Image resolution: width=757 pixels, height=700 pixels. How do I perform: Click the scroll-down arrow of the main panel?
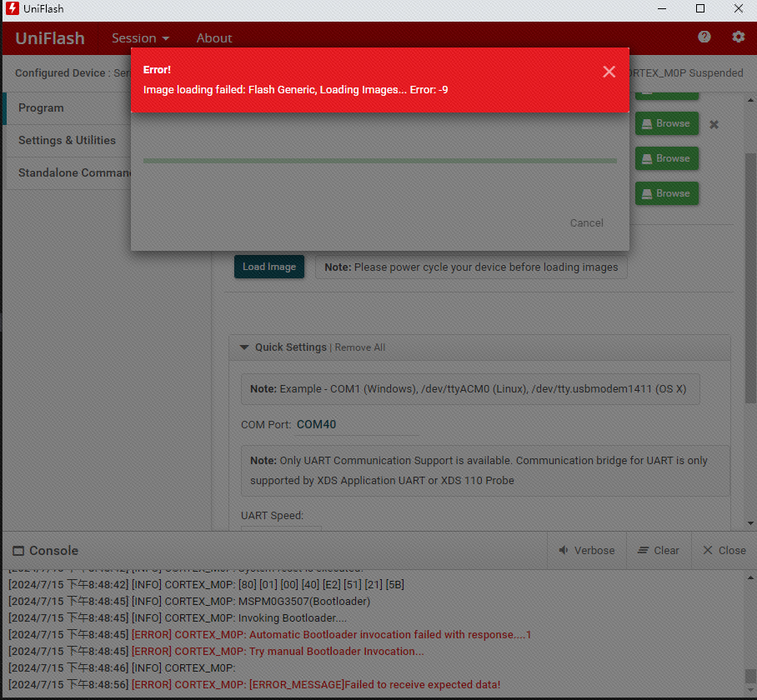coord(750,523)
